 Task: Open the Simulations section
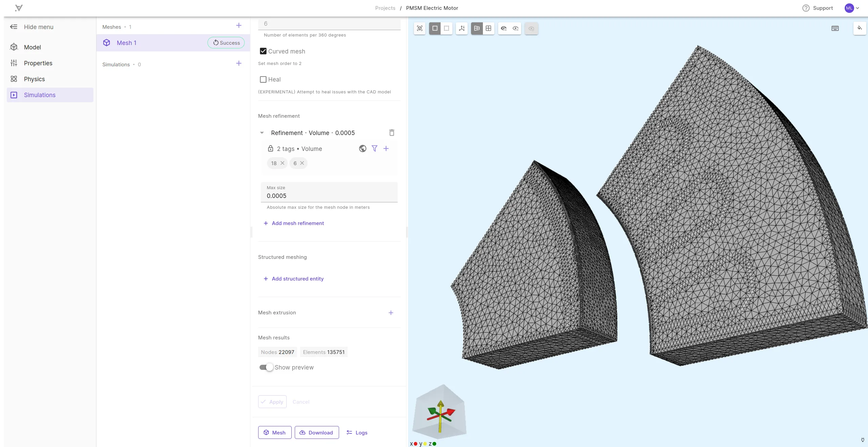coord(50,95)
